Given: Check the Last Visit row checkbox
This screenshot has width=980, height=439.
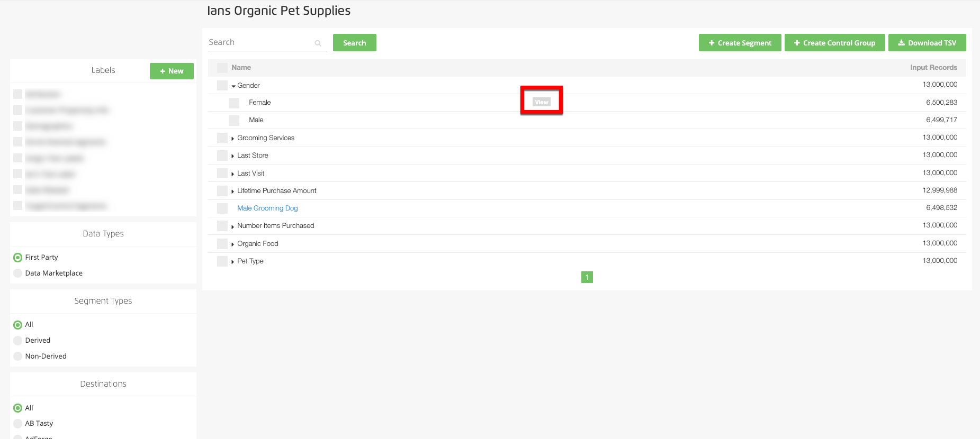Looking at the screenshot, I should pyautogui.click(x=222, y=173).
